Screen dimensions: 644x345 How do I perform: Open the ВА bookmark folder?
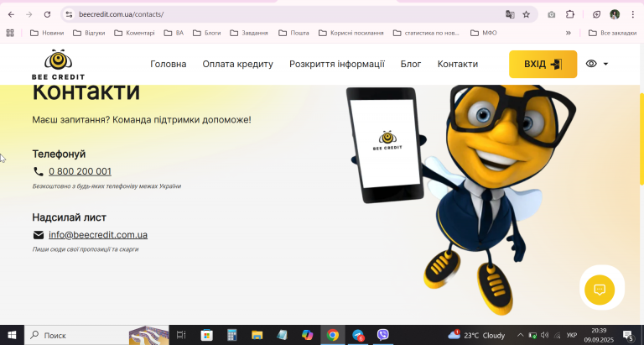click(x=174, y=33)
